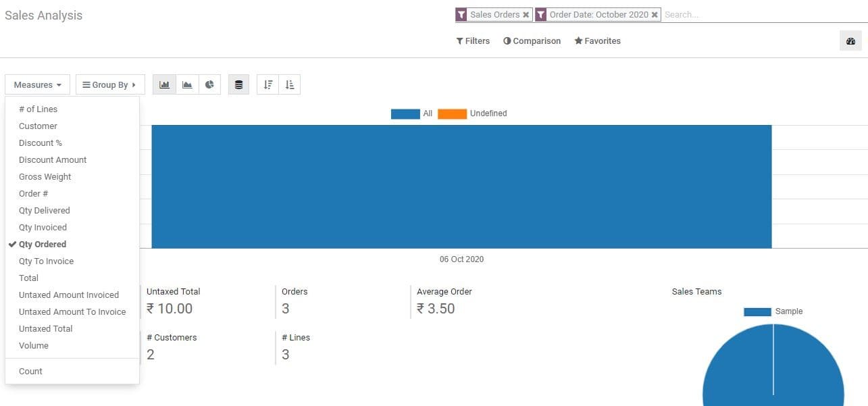This screenshot has height=406, width=868.
Task: Click the Descending sort icon
Action: pyautogui.click(x=267, y=84)
